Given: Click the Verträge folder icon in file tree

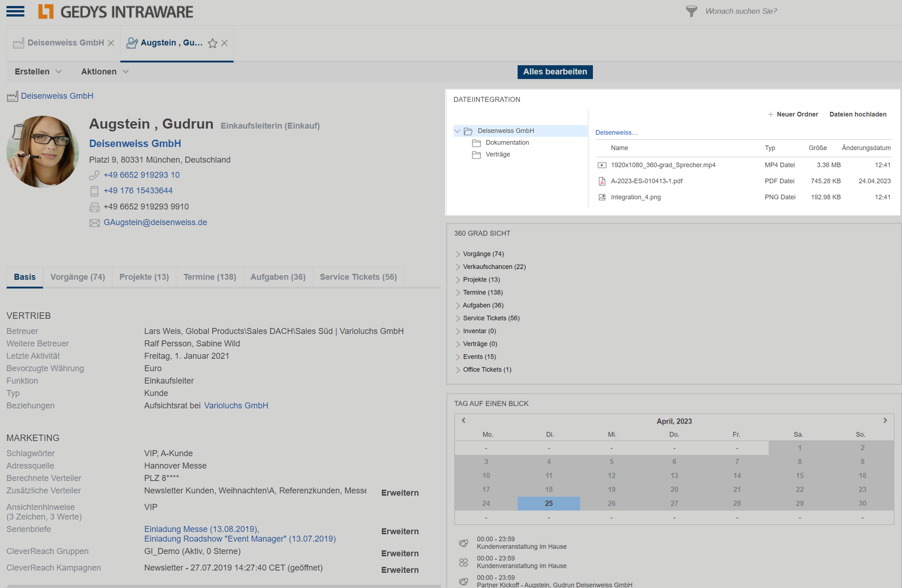Looking at the screenshot, I should pyautogui.click(x=477, y=155).
